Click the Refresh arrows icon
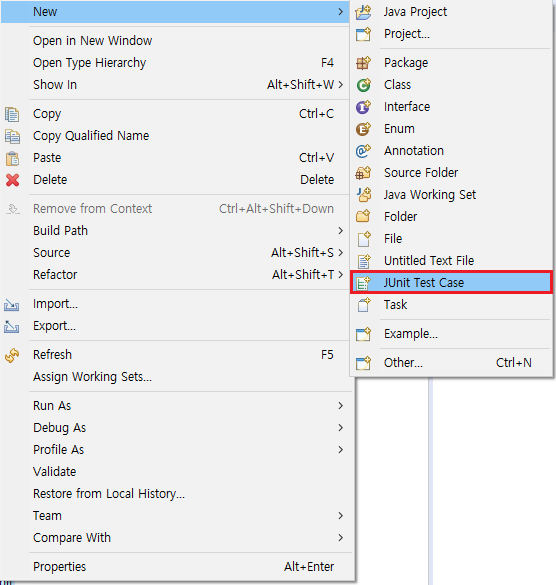This screenshot has width=556, height=585. (x=12, y=355)
